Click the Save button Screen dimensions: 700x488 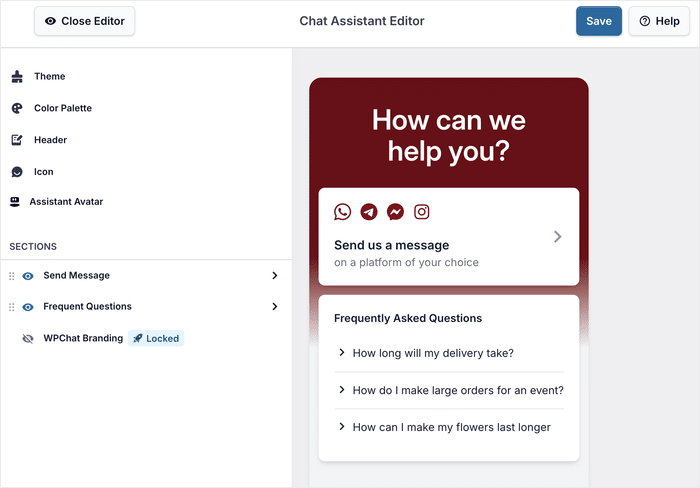(598, 21)
